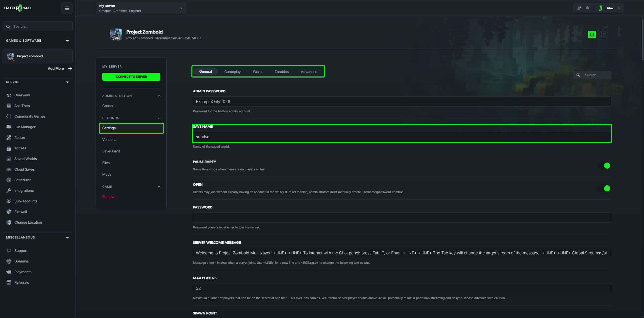Click the Referrals gift icon
The width and height of the screenshot is (644, 318).
[x=9, y=282]
